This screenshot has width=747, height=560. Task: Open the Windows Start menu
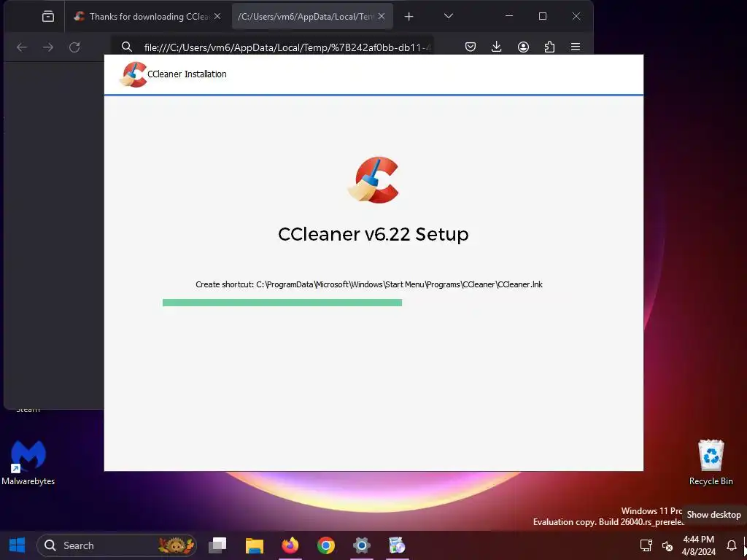(x=18, y=545)
